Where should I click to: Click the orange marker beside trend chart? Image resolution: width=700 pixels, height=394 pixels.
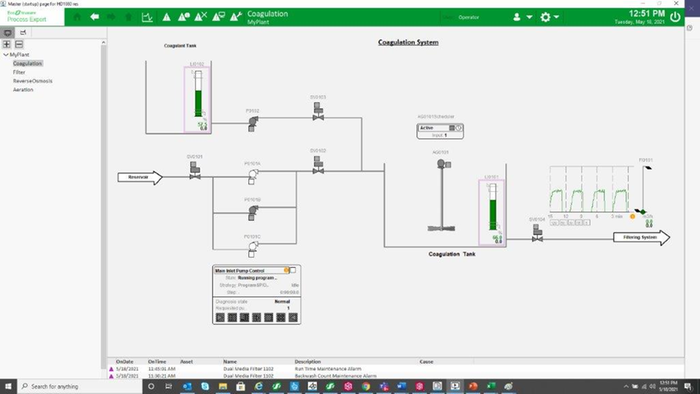633,216
